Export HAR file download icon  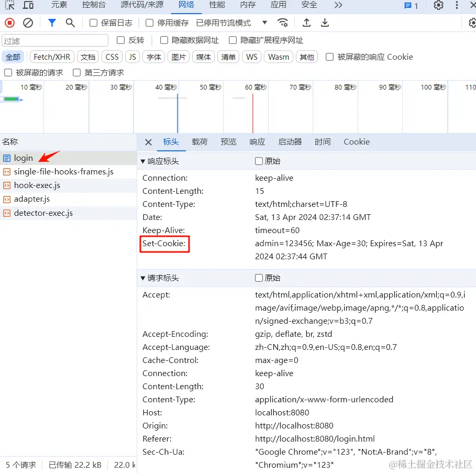(x=325, y=23)
